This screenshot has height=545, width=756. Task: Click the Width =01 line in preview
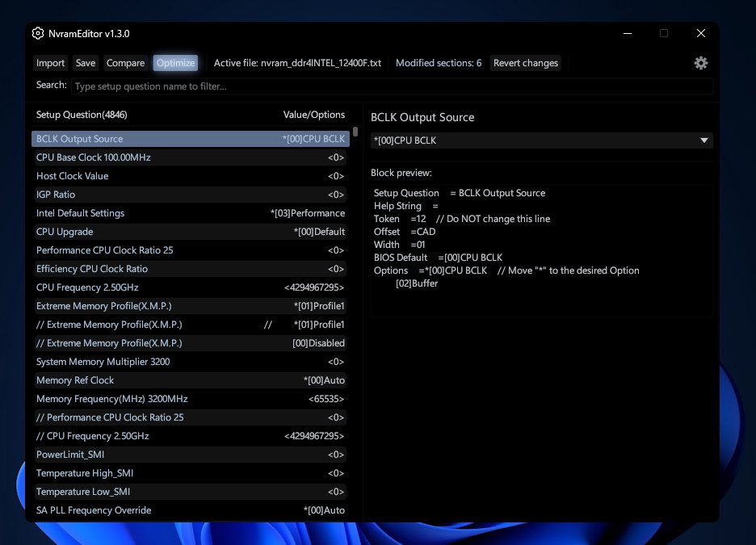click(399, 245)
